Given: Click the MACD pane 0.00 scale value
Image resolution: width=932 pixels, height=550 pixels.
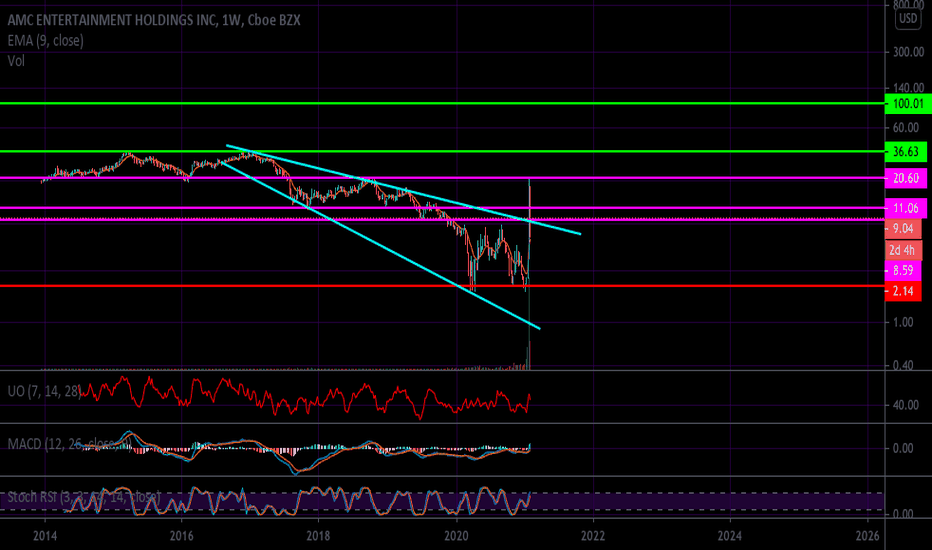Looking at the screenshot, I should pyautogui.click(x=903, y=449).
